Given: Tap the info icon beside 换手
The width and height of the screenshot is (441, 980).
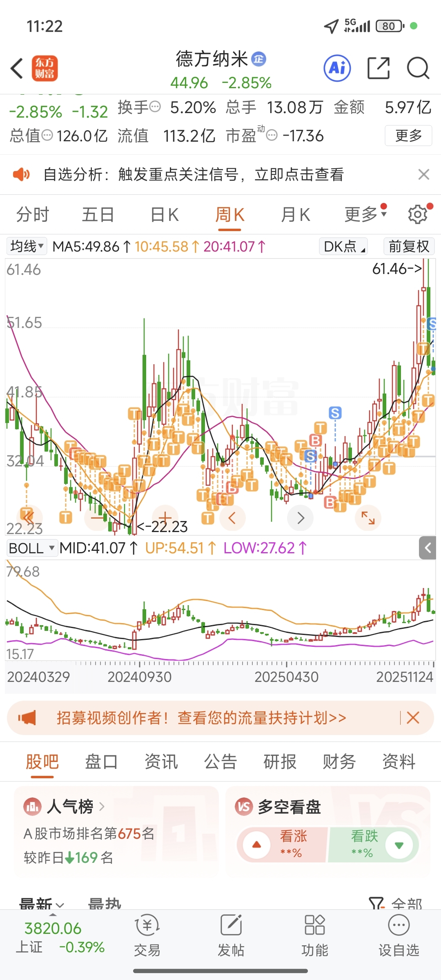Looking at the screenshot, I should [x=155, y=107].
